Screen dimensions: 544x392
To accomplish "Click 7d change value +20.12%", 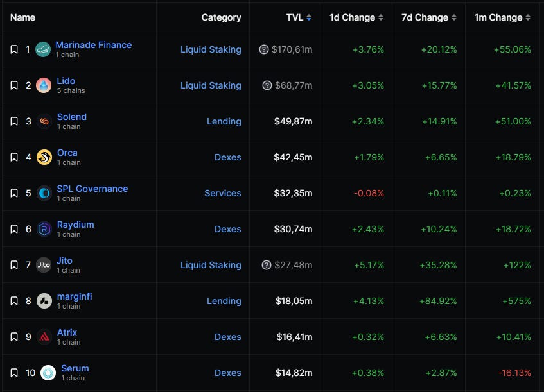I will pos(439,49).
